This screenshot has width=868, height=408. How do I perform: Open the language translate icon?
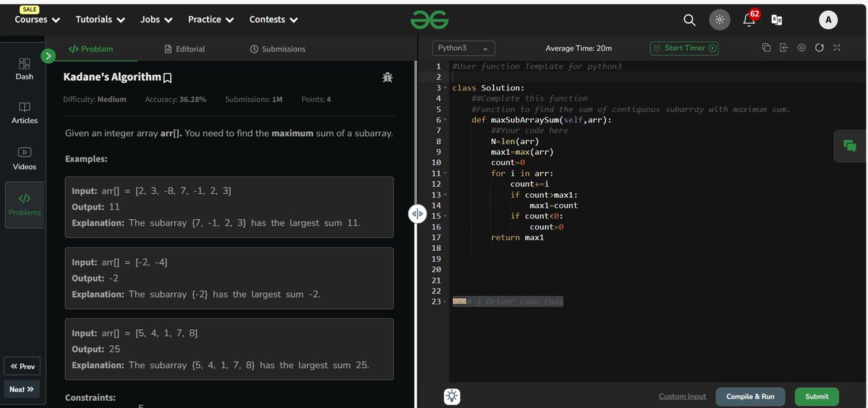click(777, 20)
